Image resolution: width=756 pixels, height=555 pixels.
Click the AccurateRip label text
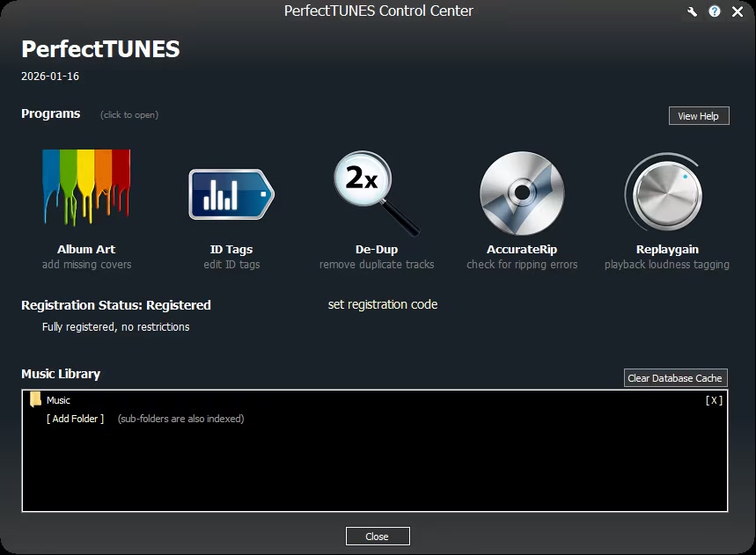521,249
